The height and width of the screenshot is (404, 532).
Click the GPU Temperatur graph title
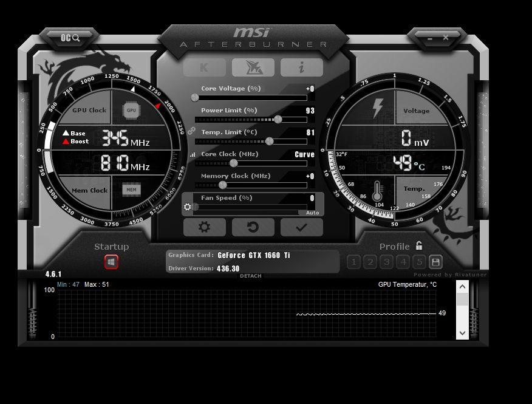(x=408, y=284)
